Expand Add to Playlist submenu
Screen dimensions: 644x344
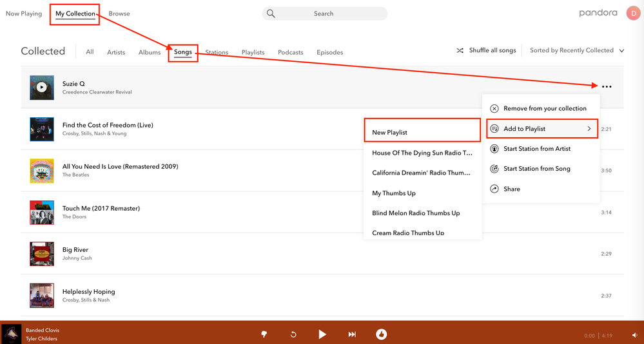[x=542, y=129]
